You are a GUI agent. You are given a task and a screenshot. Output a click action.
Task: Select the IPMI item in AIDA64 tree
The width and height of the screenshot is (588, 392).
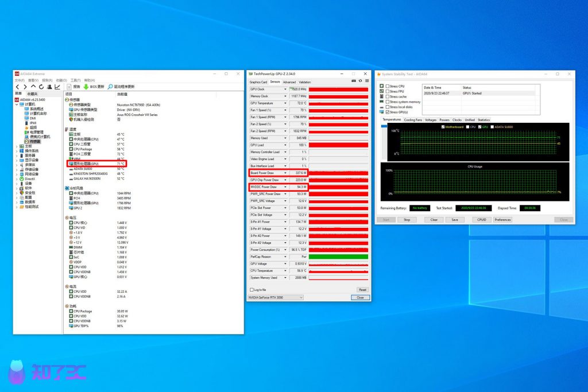(31, 123)
